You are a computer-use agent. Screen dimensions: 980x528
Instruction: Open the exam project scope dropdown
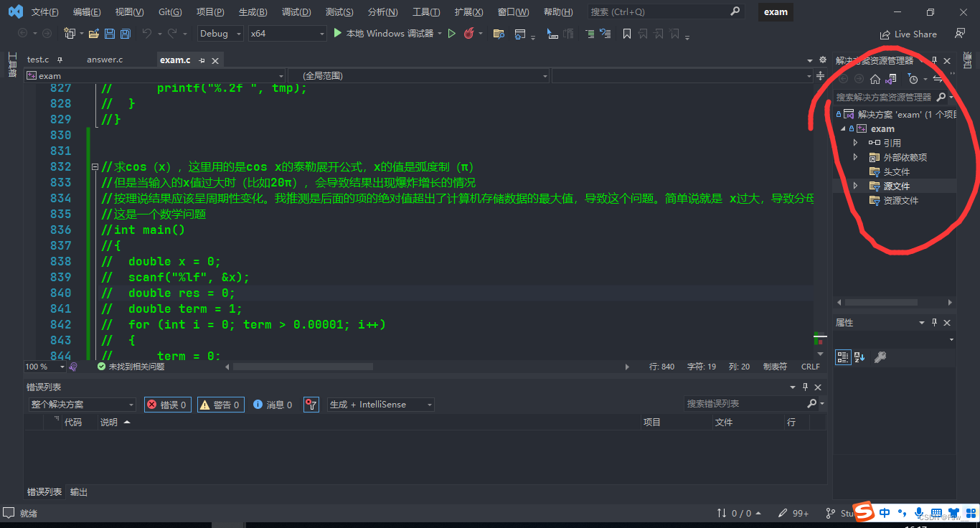(154, 75)
